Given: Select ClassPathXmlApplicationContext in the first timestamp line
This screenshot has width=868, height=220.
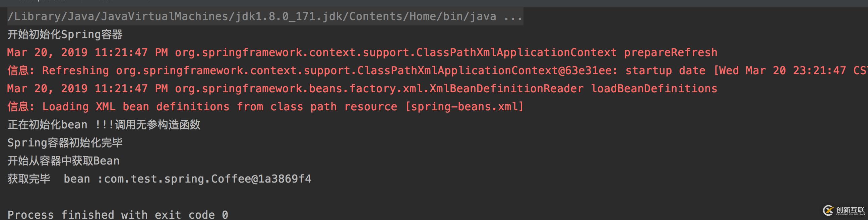Looking at the screenshot, I should tap(516, 53).
